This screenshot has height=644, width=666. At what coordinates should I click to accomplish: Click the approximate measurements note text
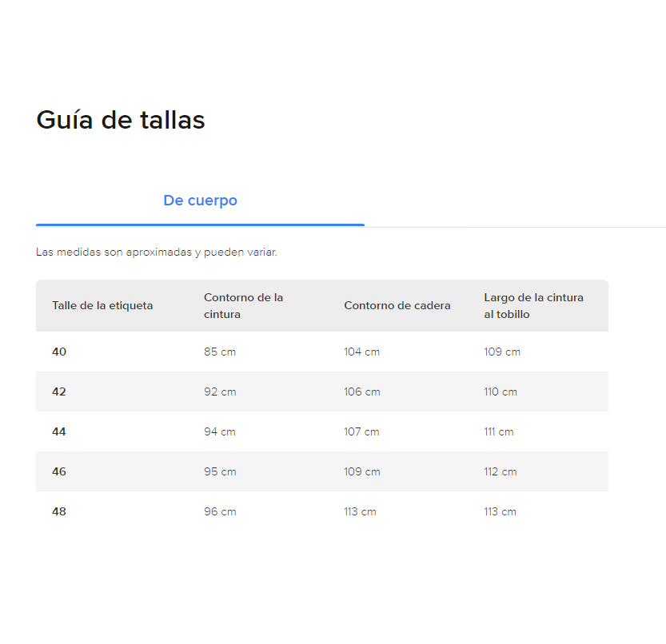157,252
